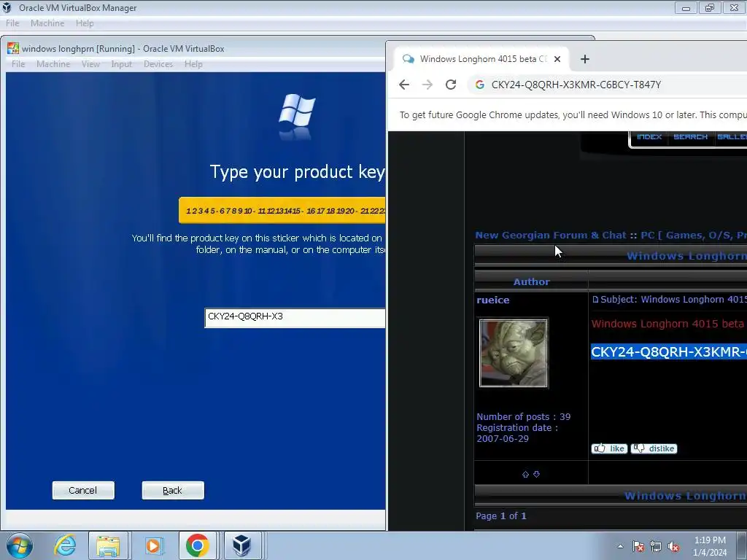This screenshot has width=747, height=560.
Task: Click the rueice author name
Action: click(493, 300)
